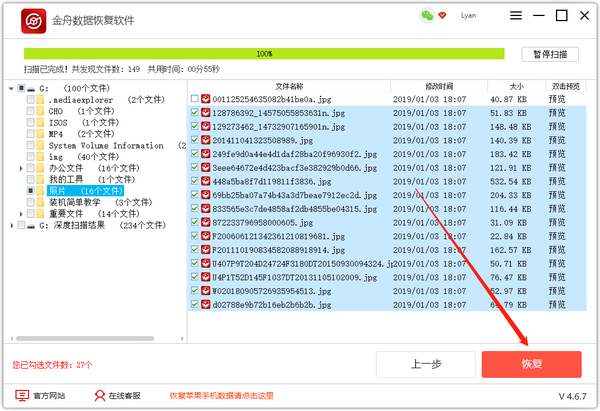
Task: Click the red 恢复 button
Action: (x=531, y=363)
